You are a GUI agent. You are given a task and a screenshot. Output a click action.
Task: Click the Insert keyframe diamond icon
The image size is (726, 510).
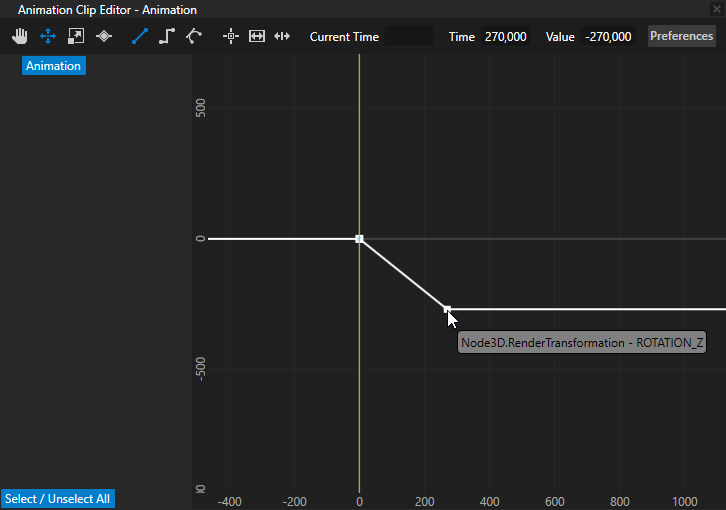coord(104,36)
